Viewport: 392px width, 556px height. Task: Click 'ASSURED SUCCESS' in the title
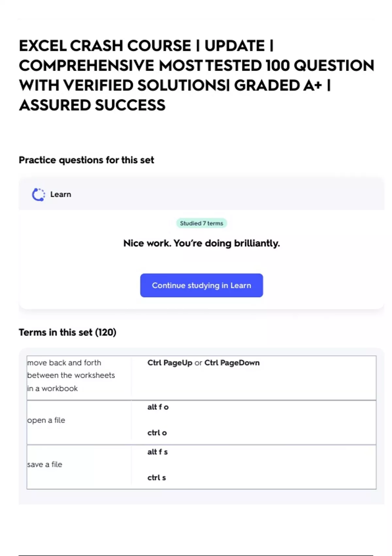(x=92, y=106)
